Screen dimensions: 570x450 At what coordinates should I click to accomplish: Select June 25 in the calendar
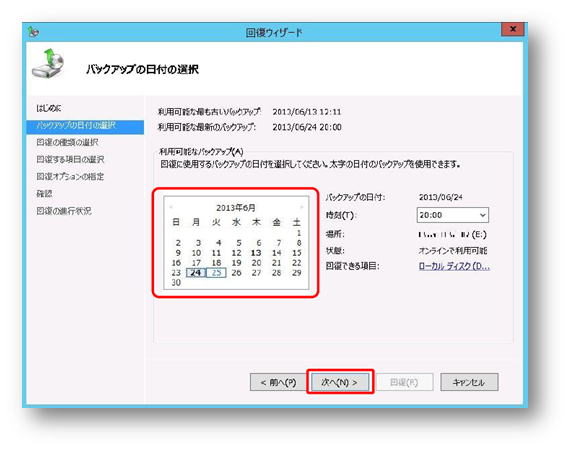click(x=216, y=273)
